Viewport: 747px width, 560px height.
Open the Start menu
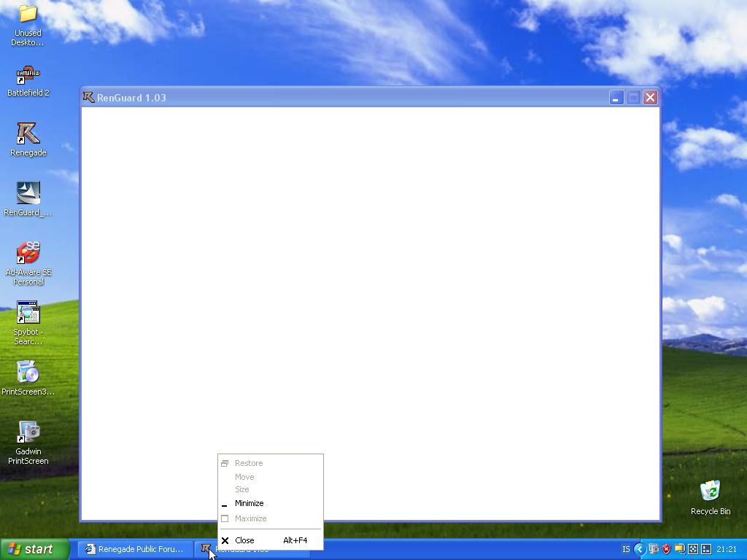point(34,549)
